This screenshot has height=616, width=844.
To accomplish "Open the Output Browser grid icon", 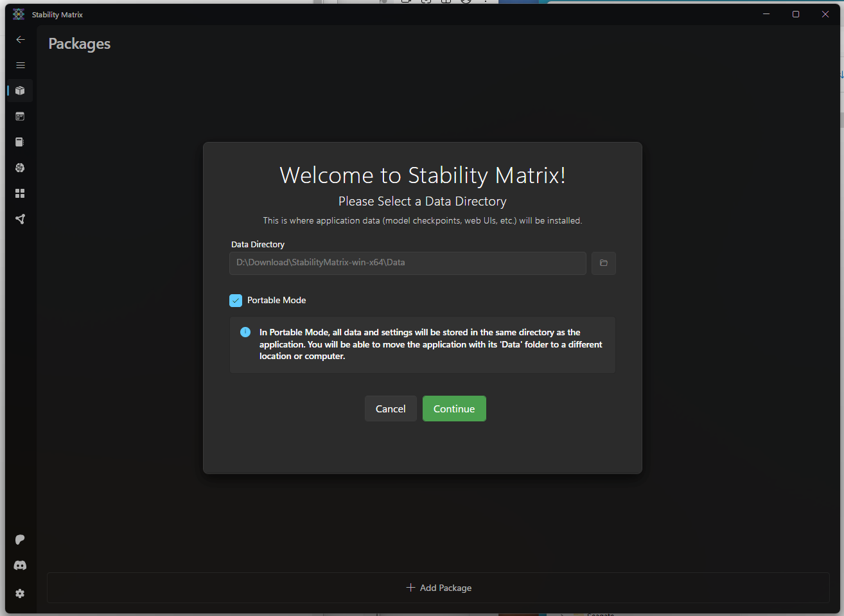I will coord(20,193).
